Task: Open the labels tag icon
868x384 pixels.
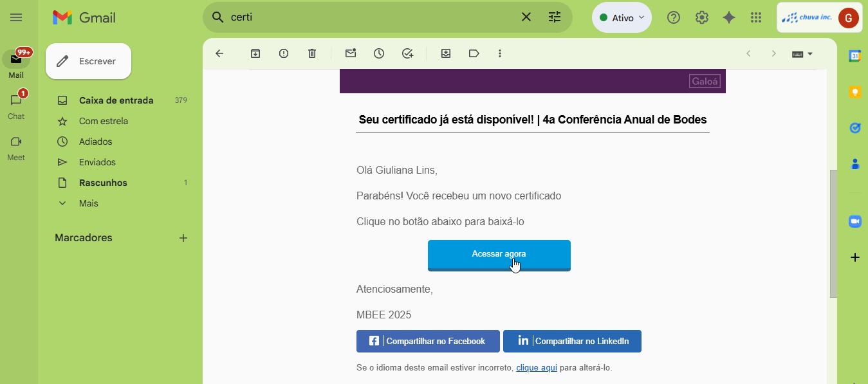Action: [x=474, y=53]
